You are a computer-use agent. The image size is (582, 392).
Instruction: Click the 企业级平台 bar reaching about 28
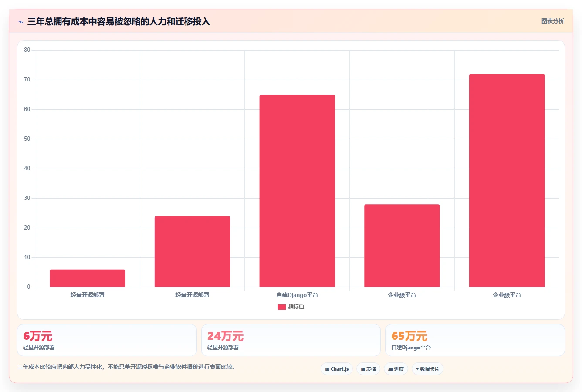pyautogui.click(x=402, y=246)
